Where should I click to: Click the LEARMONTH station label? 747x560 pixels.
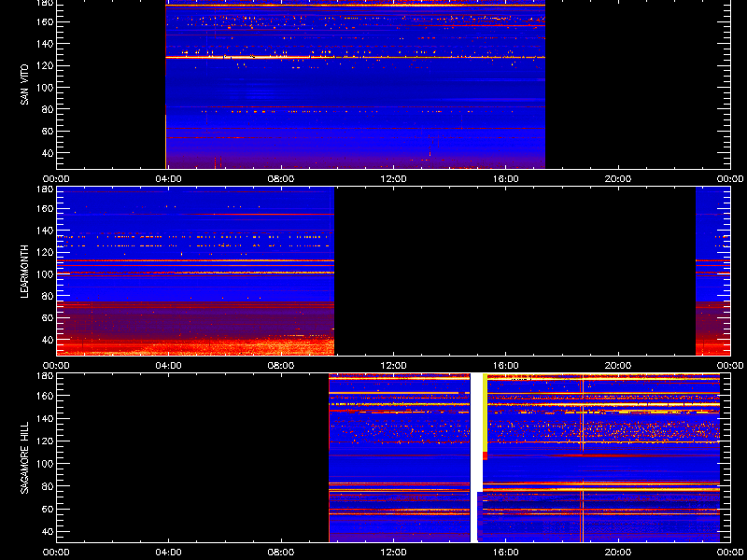[x=24, y=272]
